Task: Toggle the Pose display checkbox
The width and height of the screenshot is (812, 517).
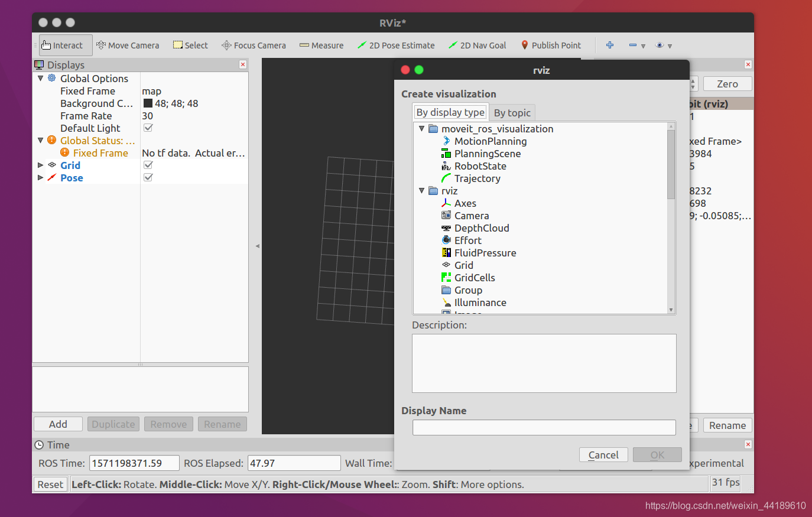Action: (x=148, y=177)
